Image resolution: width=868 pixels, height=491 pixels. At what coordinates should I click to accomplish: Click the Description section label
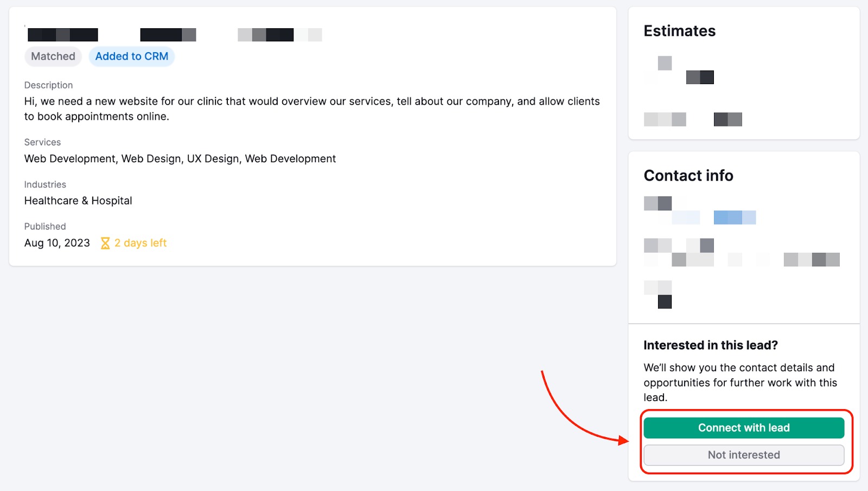[48, 85]
